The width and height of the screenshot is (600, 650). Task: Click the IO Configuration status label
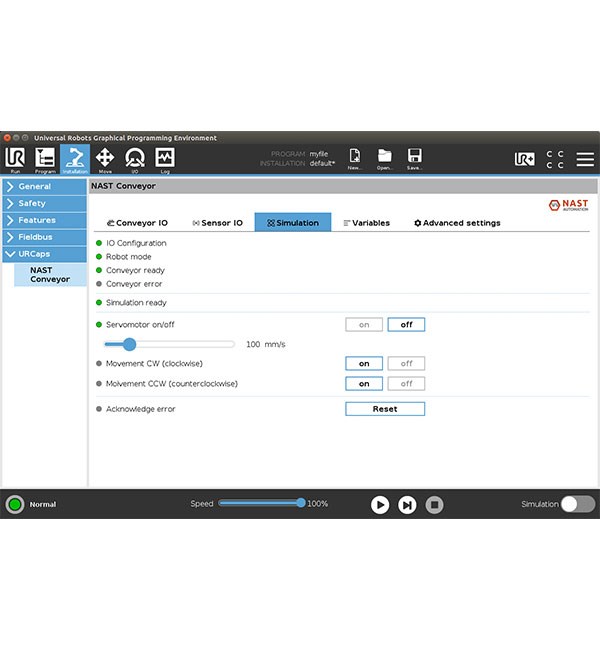coord(136,243)
